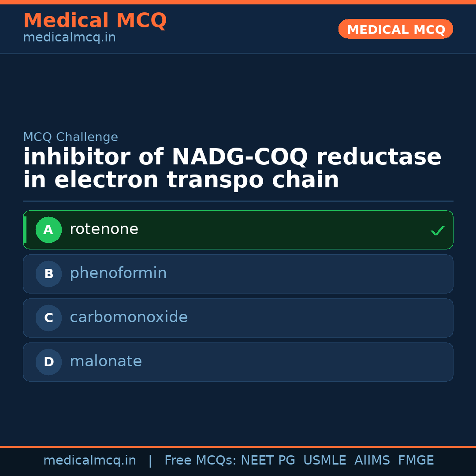Open the medicalmcq.in link in footer
The width and height of the screenshot is (476, 476).
89,461
